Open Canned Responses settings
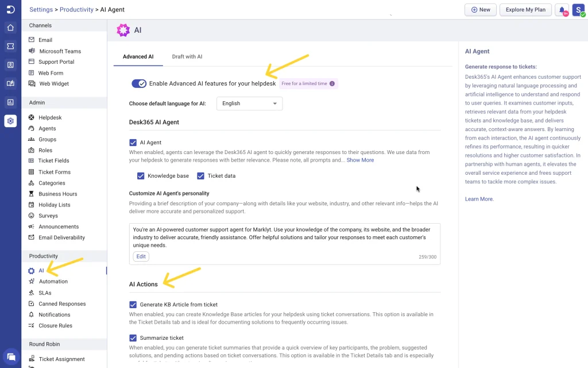The height and width of the screenshot is (368, 588). click(62, 304)
